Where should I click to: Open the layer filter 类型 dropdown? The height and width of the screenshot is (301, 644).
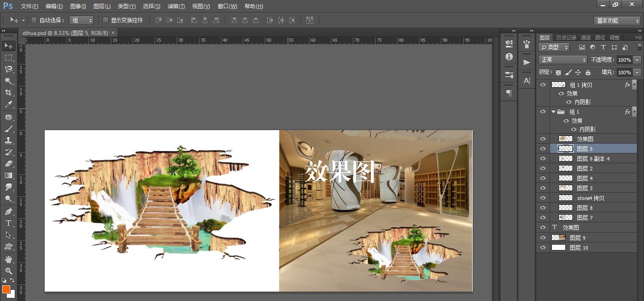click(x=554, y=47)
